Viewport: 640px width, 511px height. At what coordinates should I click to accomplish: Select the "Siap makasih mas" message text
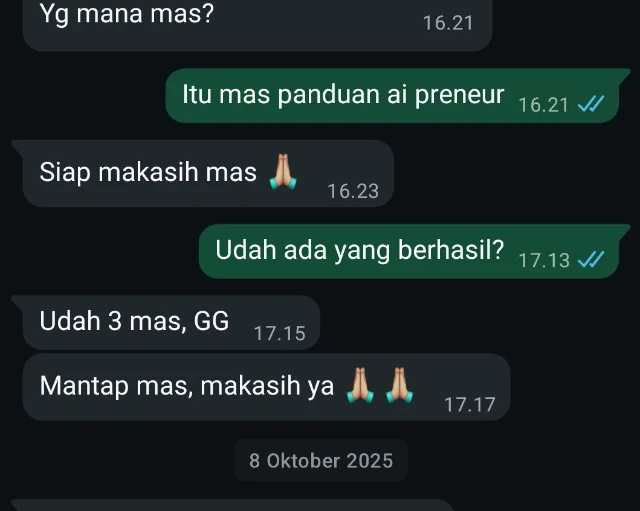tap(148, 172)
